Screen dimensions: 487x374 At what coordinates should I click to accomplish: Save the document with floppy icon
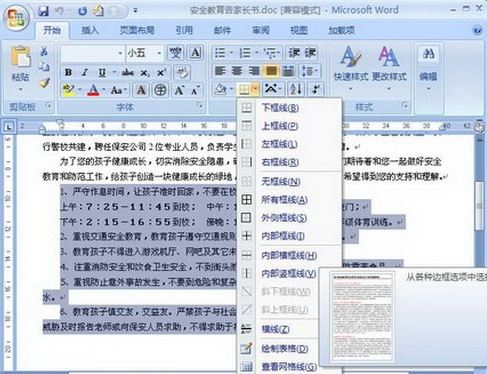(44, 11)
